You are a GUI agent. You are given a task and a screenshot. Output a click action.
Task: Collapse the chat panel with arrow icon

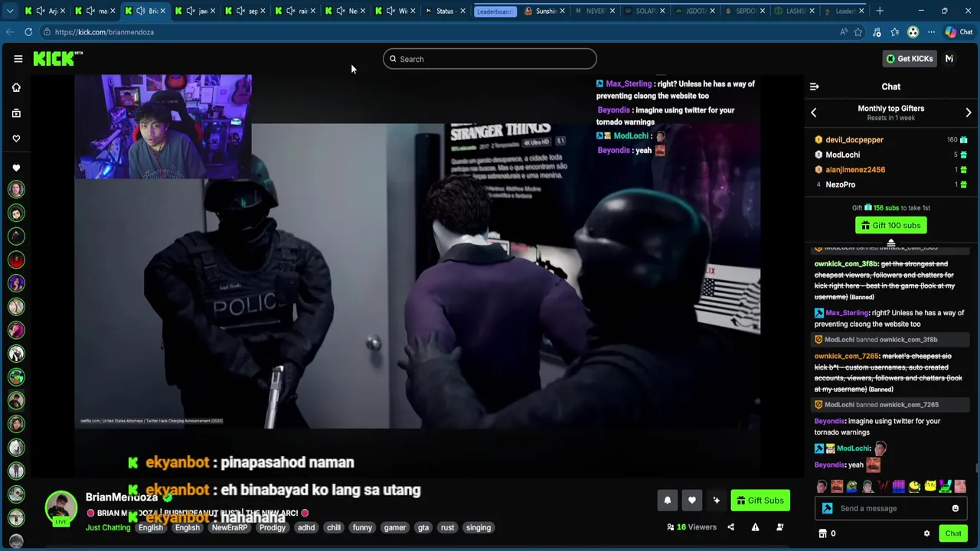pos(814,86)
